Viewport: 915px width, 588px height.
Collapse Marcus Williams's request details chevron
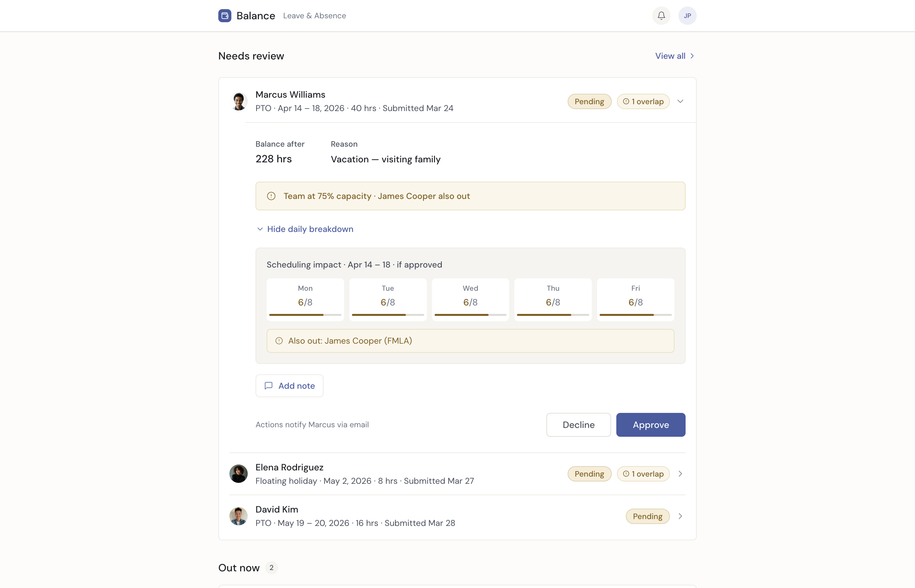(x=680, y=101)
